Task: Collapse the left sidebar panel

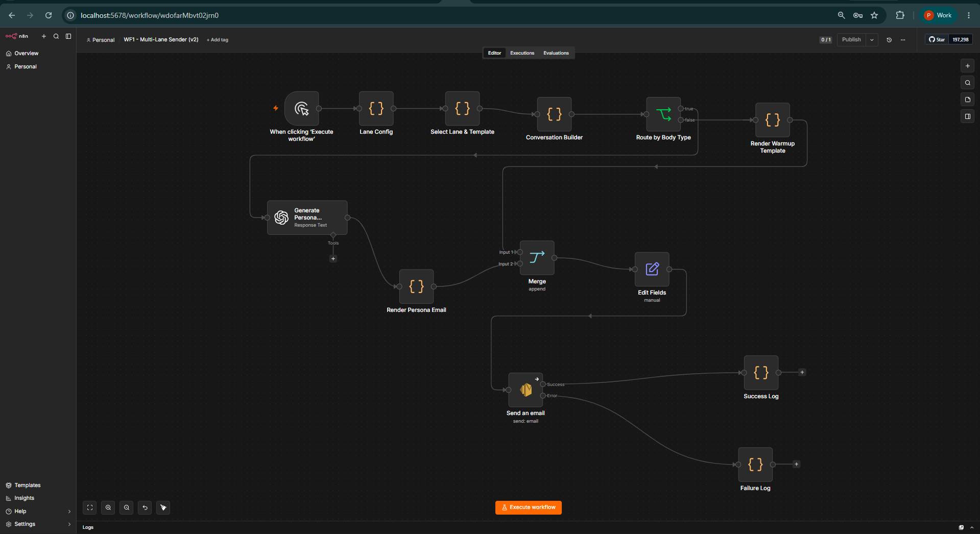Action: pyautogui.click(x=68, y=36)
